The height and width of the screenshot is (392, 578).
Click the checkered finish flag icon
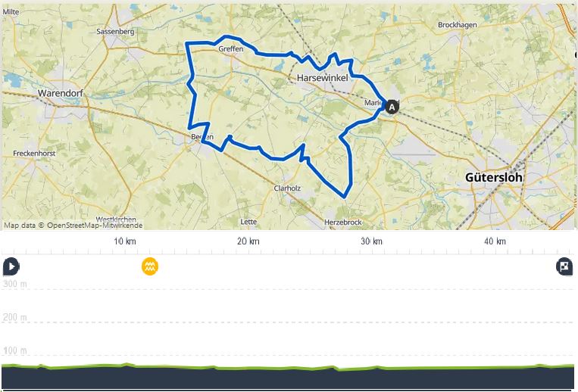coord(564,266)
